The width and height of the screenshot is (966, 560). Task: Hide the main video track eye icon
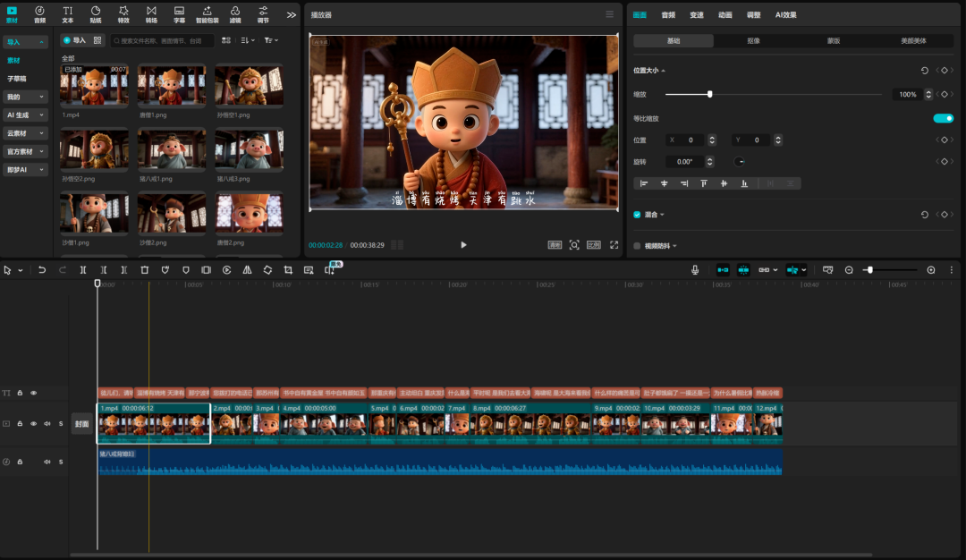coord(34,423)
